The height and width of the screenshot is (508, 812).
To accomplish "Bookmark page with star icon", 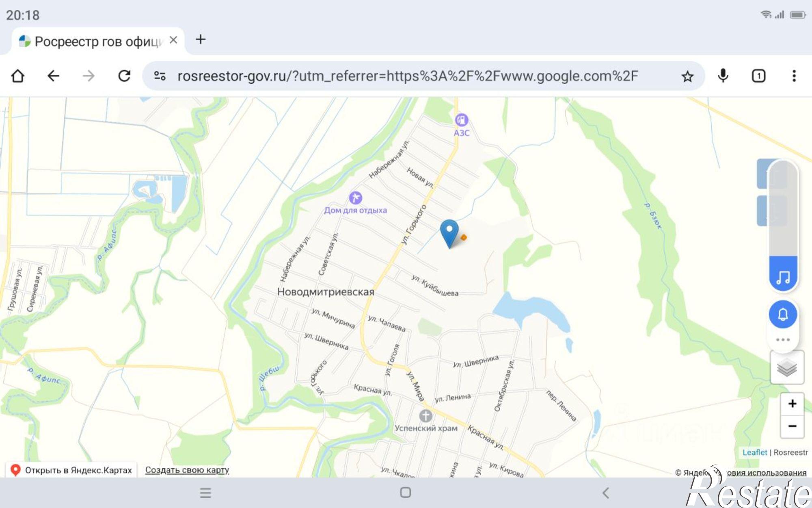I will 687,76.
